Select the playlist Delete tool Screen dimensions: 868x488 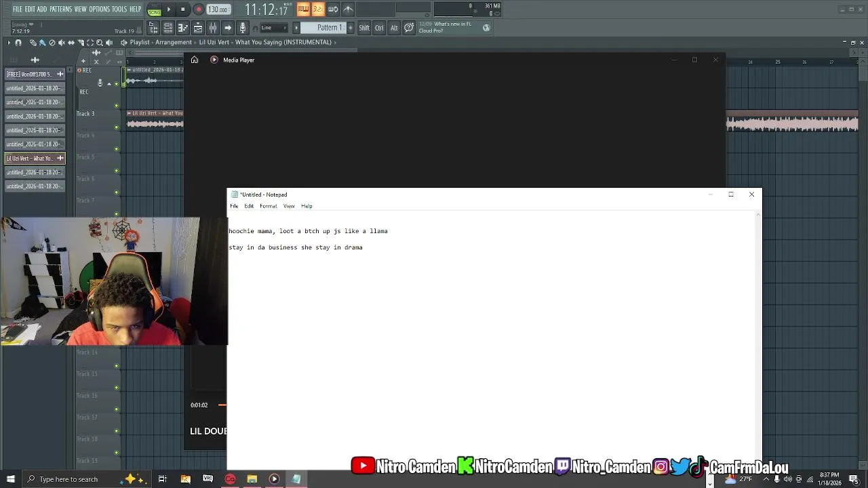(x=52, y=43)
